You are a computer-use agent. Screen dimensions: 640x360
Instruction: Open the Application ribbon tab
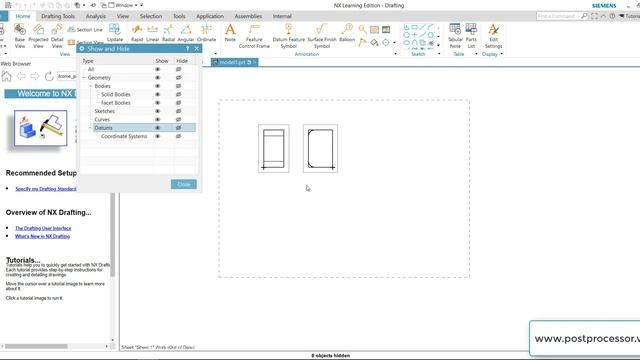210,16
